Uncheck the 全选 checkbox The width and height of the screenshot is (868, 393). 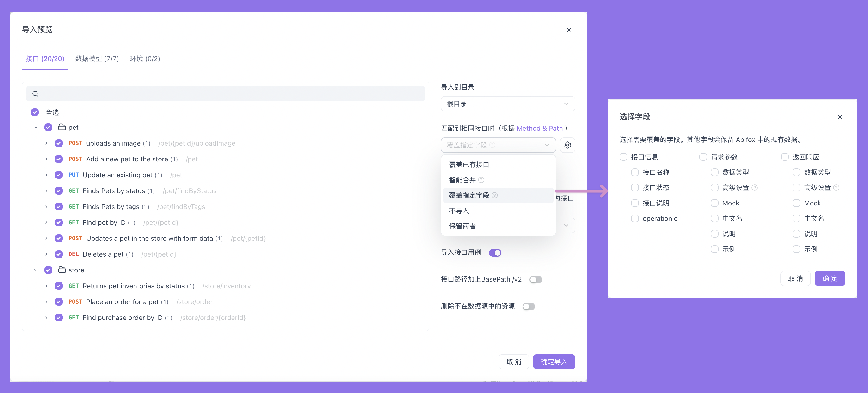[x=35, y=112]
